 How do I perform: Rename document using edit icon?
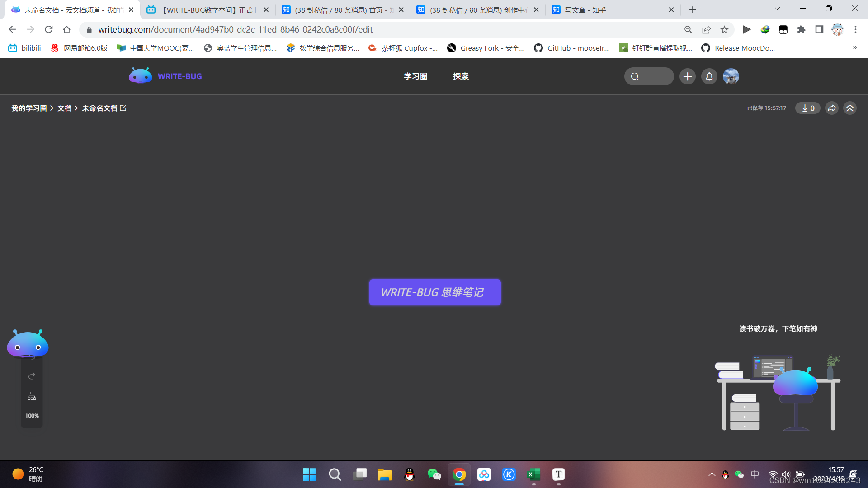pyautogui.click(x=123, y=108)
